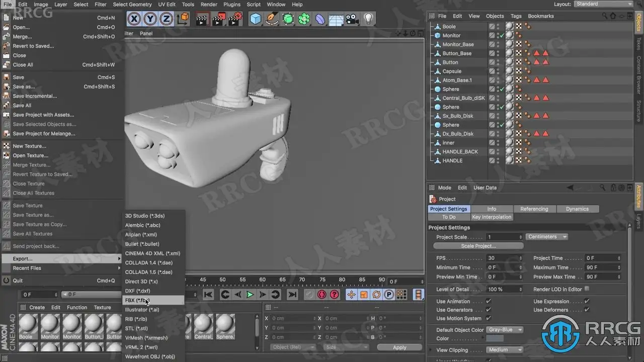The image size is (644, 362).
Task: Click the Color swatch under Default Object Color
Action: click(x=495, y=339)
